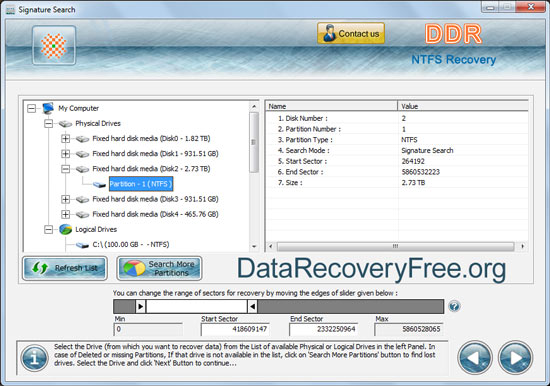Click the blue help question mark icon
The height and width of the screenshot is (386, 550).
[454, 306]
